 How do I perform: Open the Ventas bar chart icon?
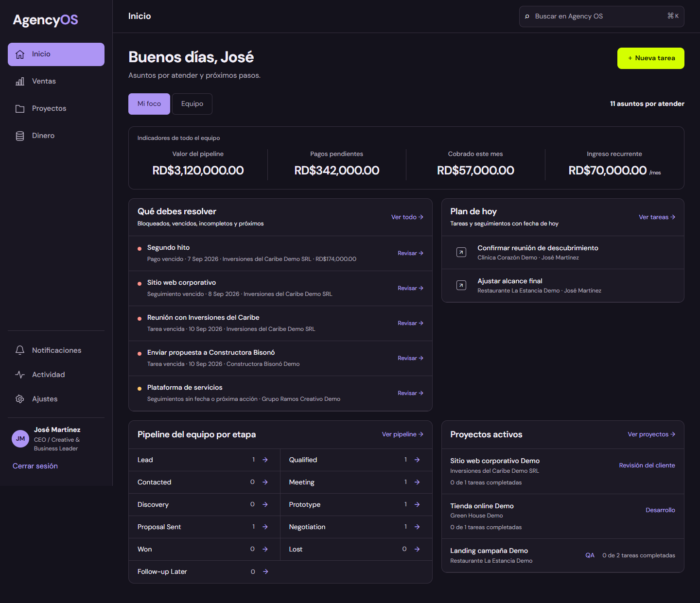click(x=20, y=82)
